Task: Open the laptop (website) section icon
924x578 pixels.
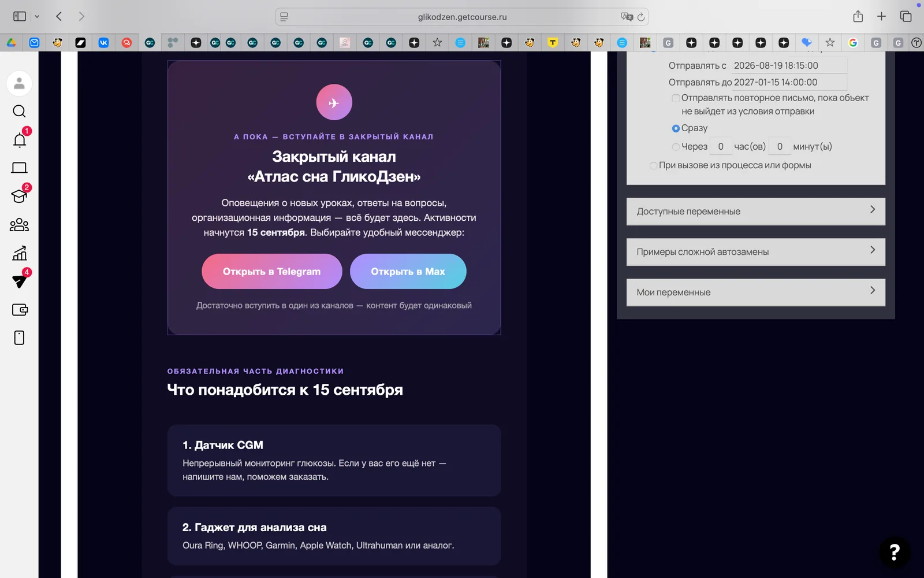Action: pyautogui.click(x=19, y=168)
